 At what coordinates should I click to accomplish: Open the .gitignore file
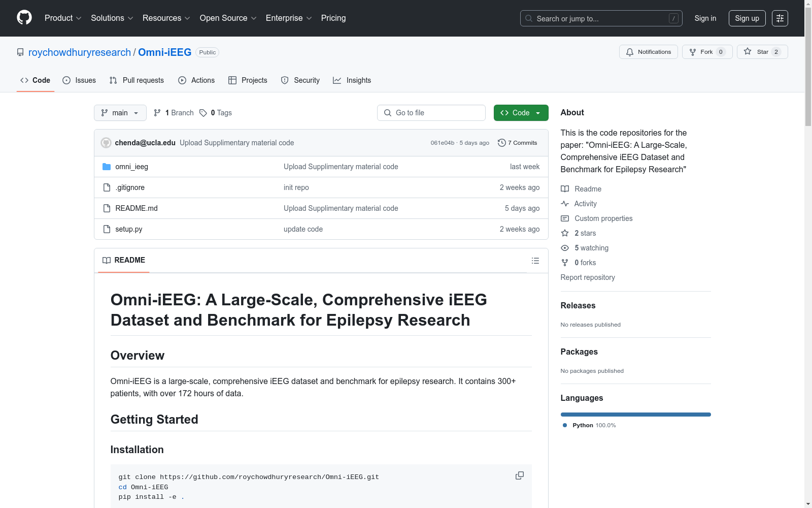point(130,187)
